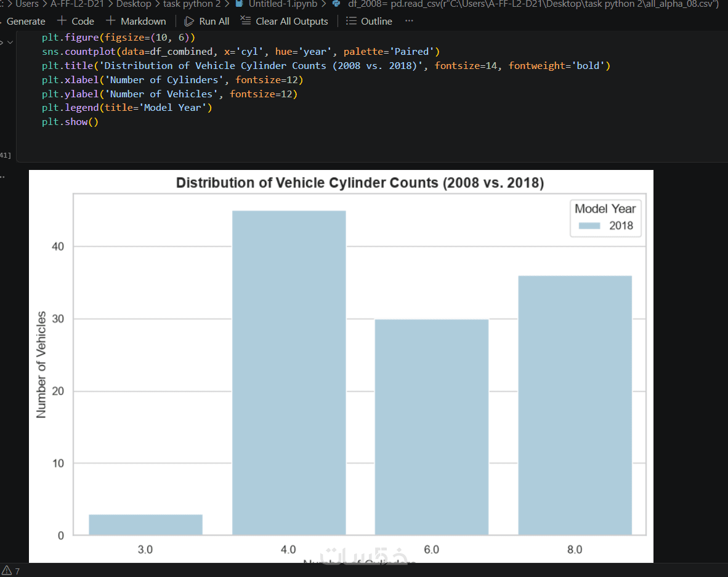Click the cell execution count 41
The image size is (728, 577).
[5, 155]
